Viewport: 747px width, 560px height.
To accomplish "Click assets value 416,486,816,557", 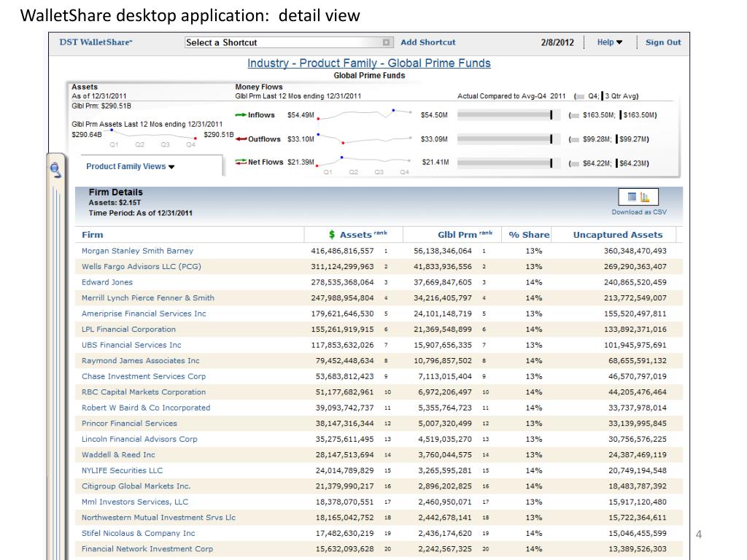I will 343,251.
